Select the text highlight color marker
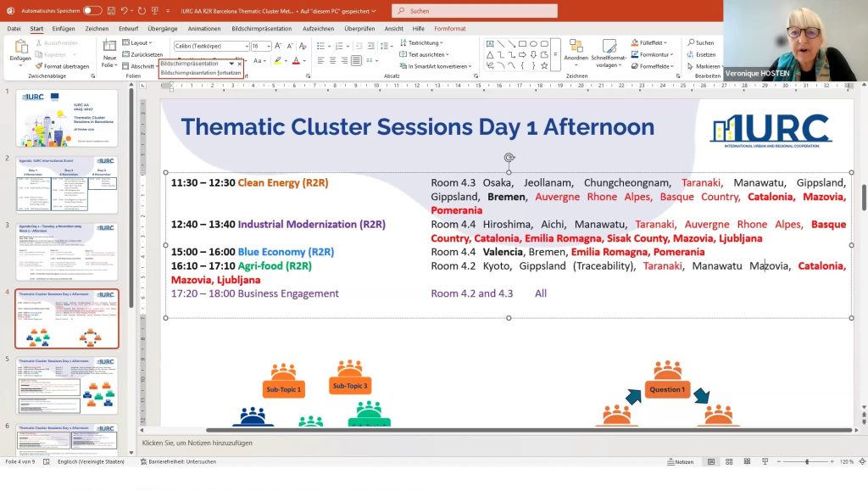 click(277, 61)
